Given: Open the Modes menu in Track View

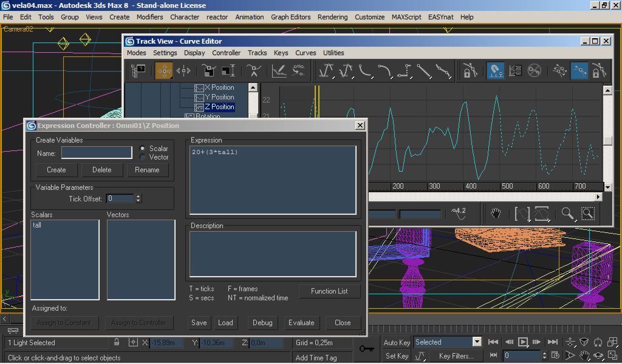Looking at the screenshot, I should [137, 53].
